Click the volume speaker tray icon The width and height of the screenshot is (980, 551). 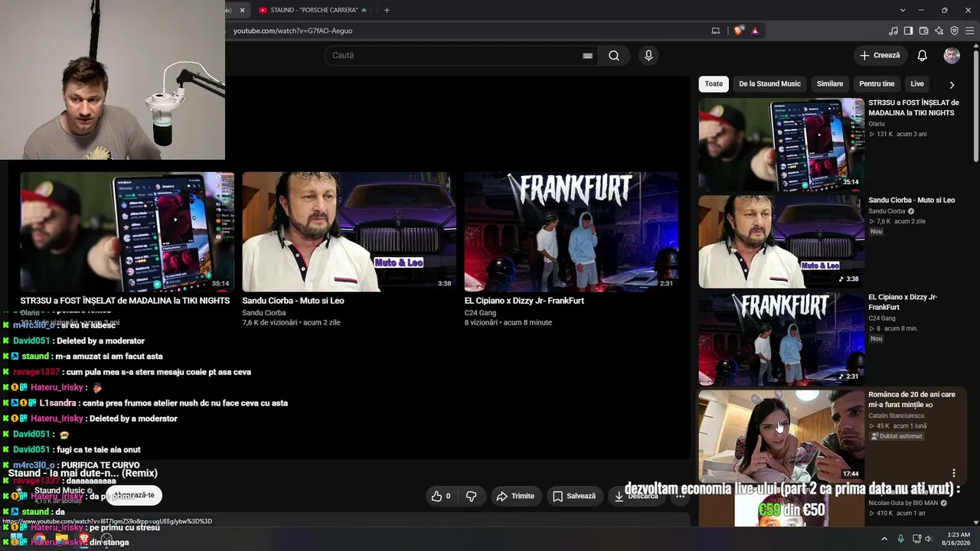click(x=929, y=539)
